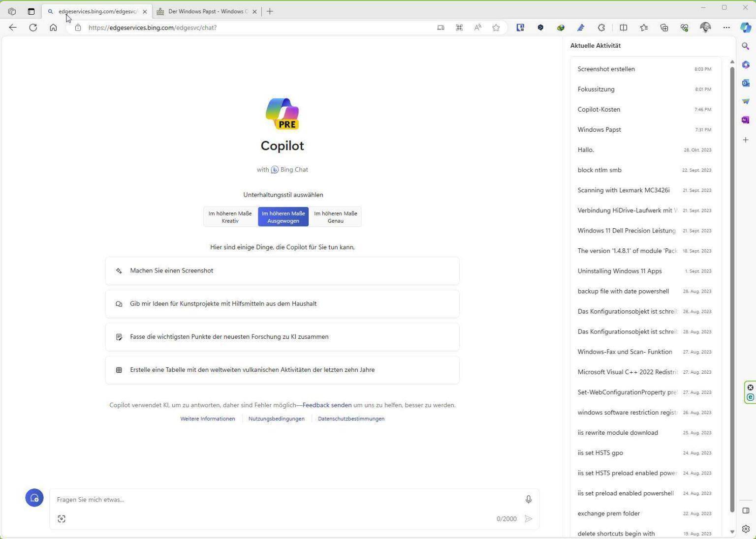Open Copilot from the browser toolbar
Image resolution: width=756 pixels, height=539 pixels.
click(x=745, y=28)
